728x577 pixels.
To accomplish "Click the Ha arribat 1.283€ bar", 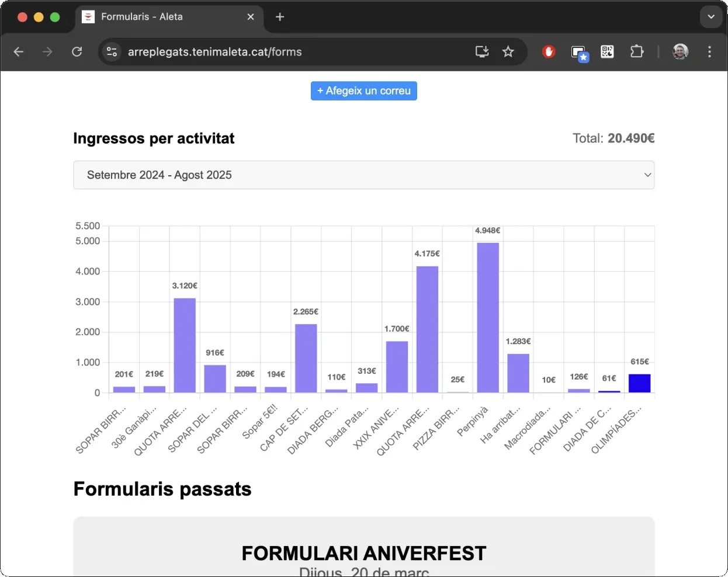I will (518, 373).
